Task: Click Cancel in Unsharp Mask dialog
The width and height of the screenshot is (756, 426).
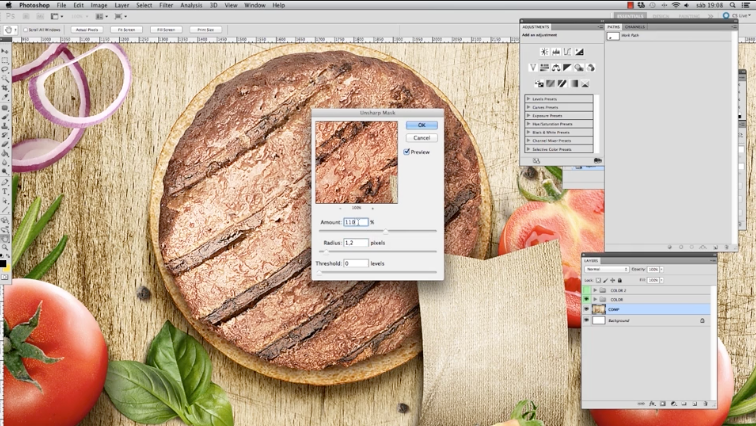Action: (x=421, y=138)
